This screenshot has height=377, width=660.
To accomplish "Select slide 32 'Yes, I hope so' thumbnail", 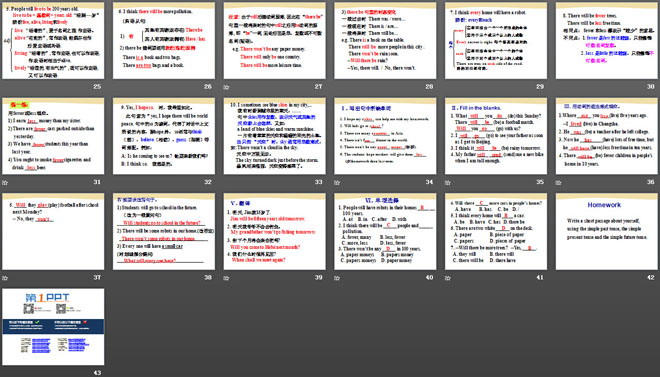I will [x=164, y=136].
